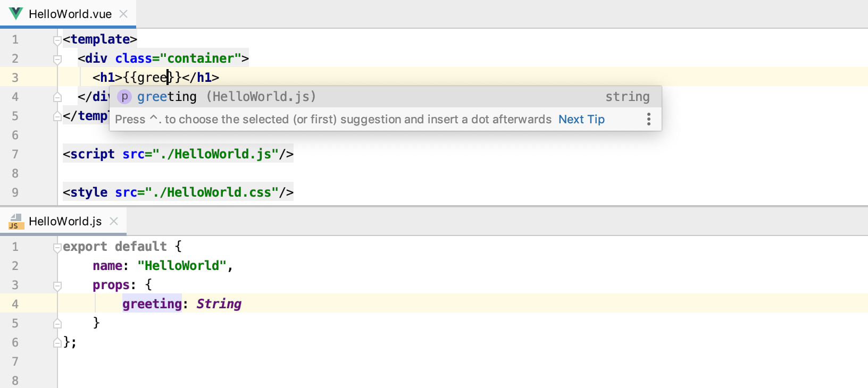Image resolution: width=868 pixels, height=388 pixels.
Task: Close the HelloWorld.vue editor tab
Action: coord(123,14)
